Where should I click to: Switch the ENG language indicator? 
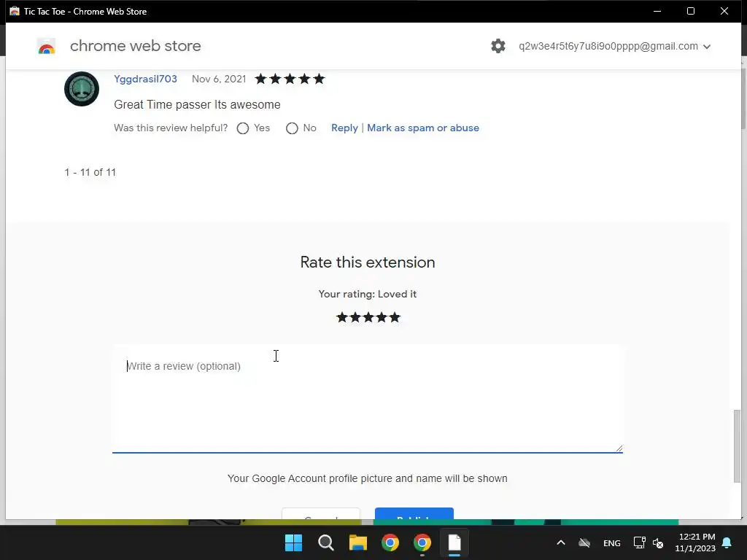tap(612, 543)
